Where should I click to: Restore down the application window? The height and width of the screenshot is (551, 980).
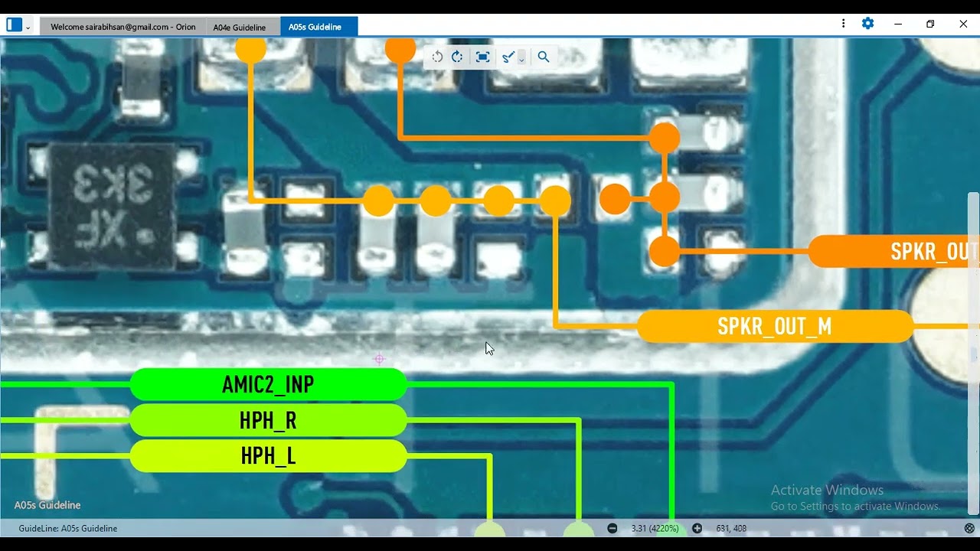[x=930, y=24]
